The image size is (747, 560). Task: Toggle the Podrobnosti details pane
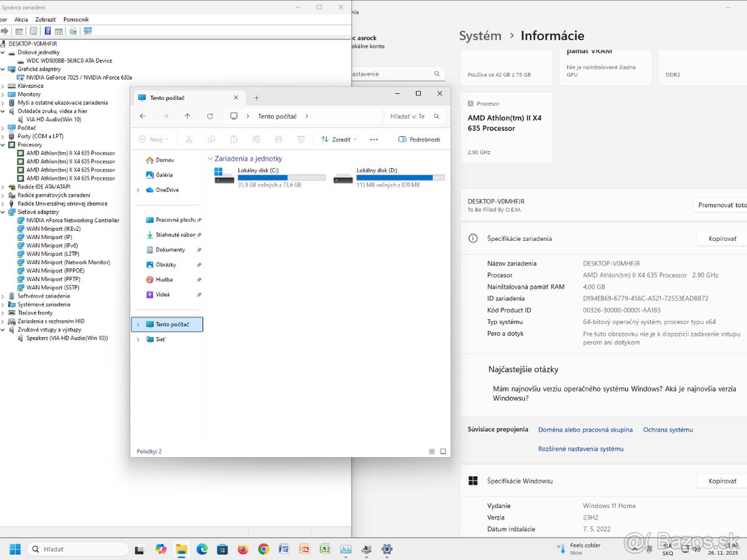pyautogui.click(x=419, y=139)
